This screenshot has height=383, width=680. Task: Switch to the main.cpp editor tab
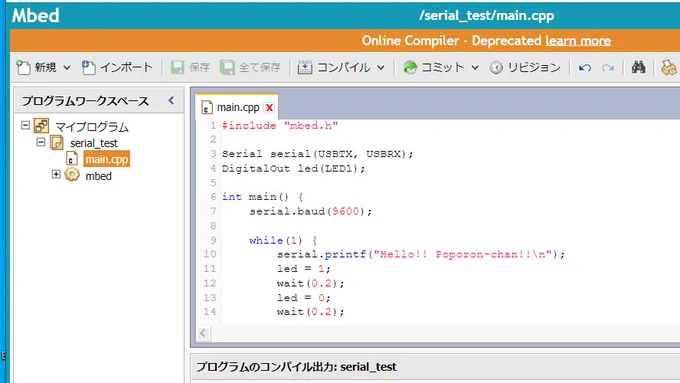click(238, 107)
